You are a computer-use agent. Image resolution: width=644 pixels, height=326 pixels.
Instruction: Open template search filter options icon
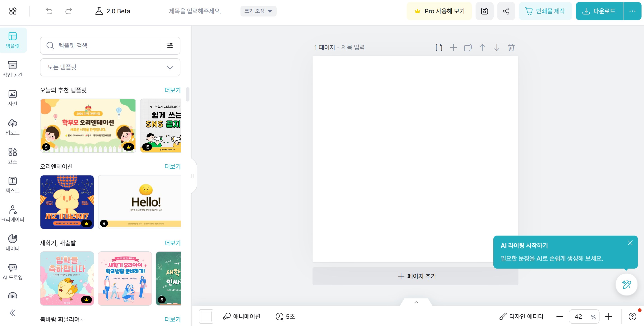(x=170, y=46)
